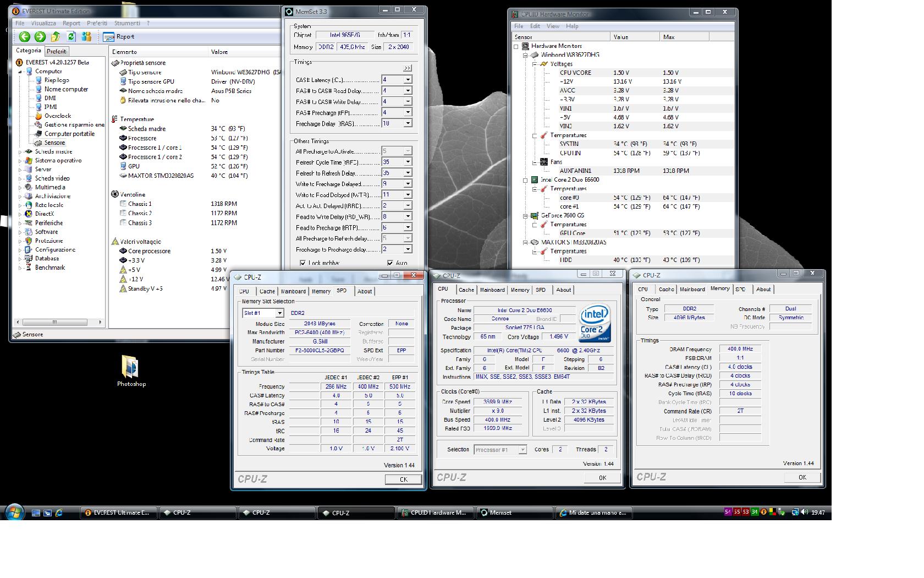Toggle Auto checkbox in MemSet
The width and height of the screenshot is (924, 578).
coord(390,263)
